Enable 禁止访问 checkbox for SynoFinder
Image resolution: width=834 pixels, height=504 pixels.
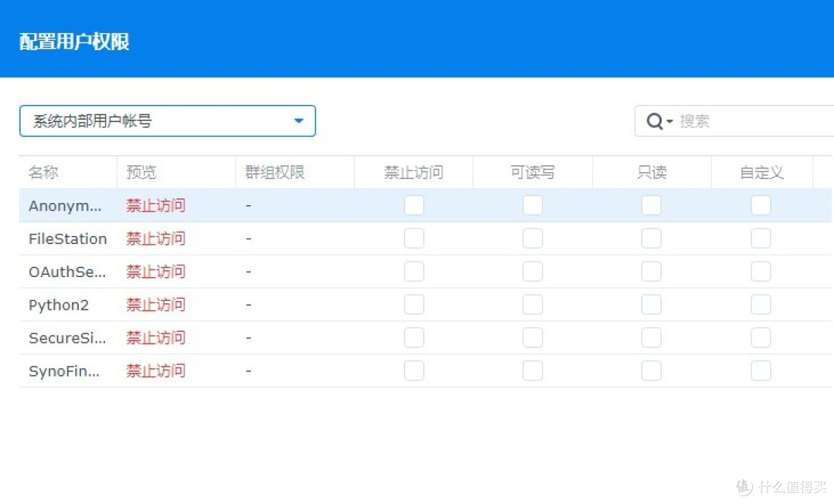(414, 370)
